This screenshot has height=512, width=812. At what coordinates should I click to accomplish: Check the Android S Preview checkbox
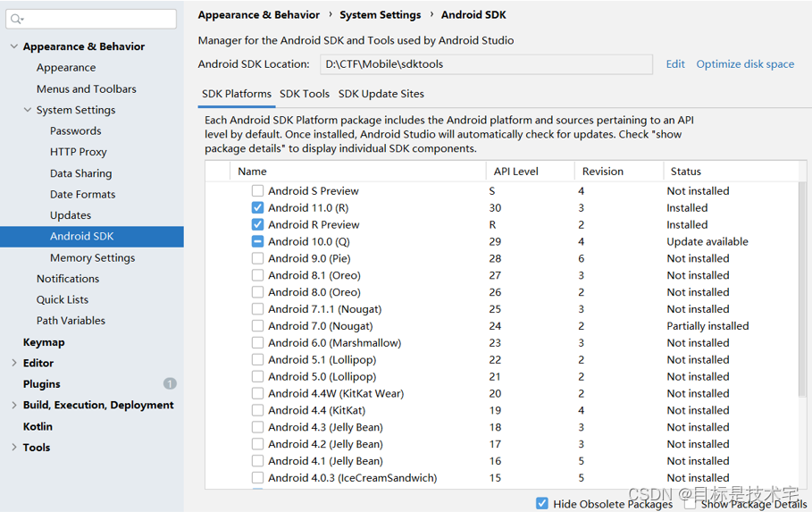tap(257, 190)
